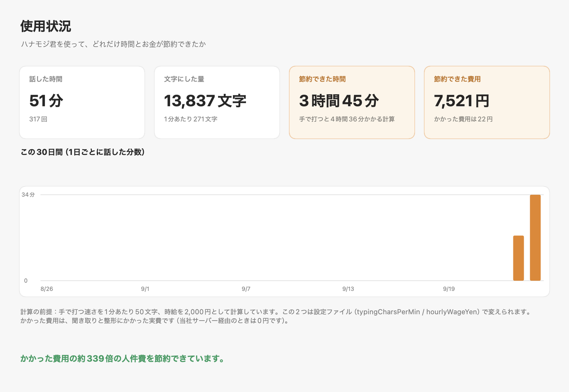Click the 317回 count text
Viewport: 569px width, 392px height.
(x=38, y=119)
